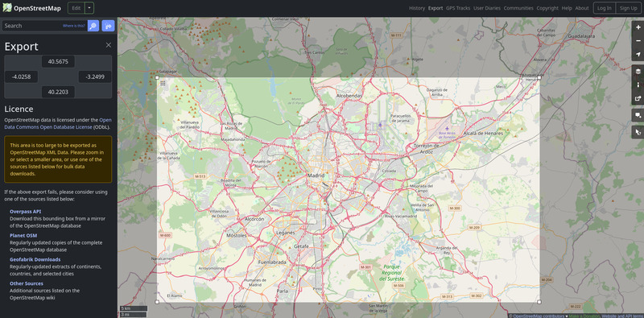Click the Guadalajara label on the map
The width and height of the screenshot is (644, 318).
click(x=581, y=35)
